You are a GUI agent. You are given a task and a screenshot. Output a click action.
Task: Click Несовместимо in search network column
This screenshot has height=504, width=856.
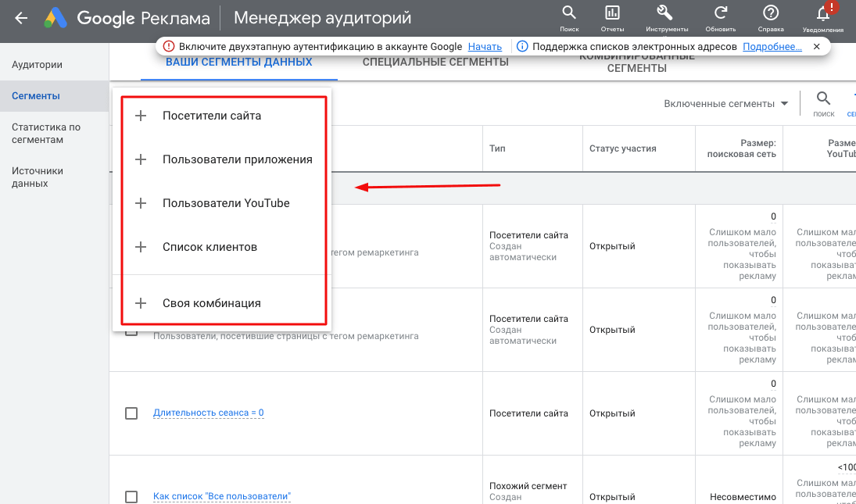coord(743,497)
